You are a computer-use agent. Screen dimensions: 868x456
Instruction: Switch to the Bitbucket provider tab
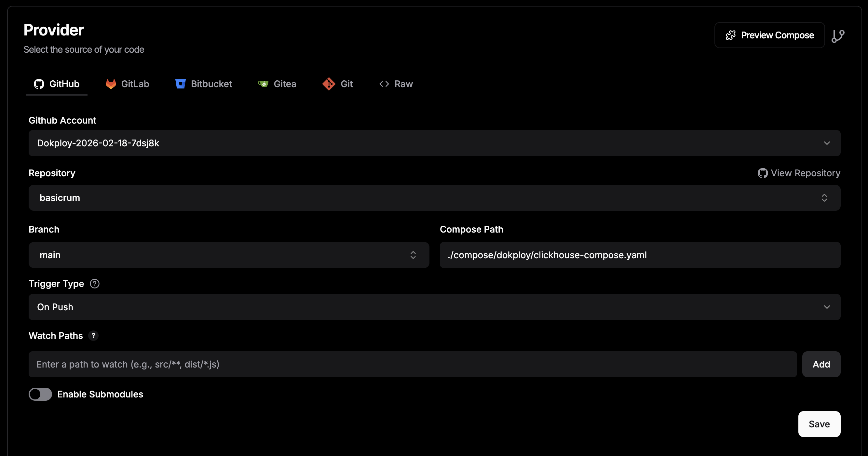pos(204,84)
